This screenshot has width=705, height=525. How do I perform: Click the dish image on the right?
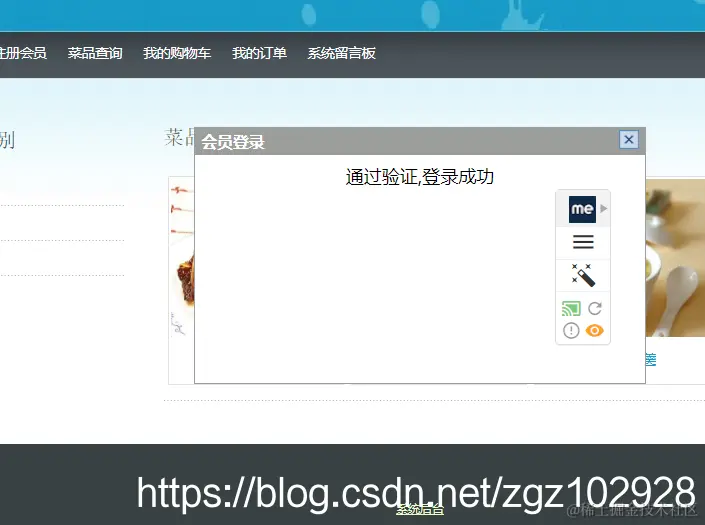(675, 257)
